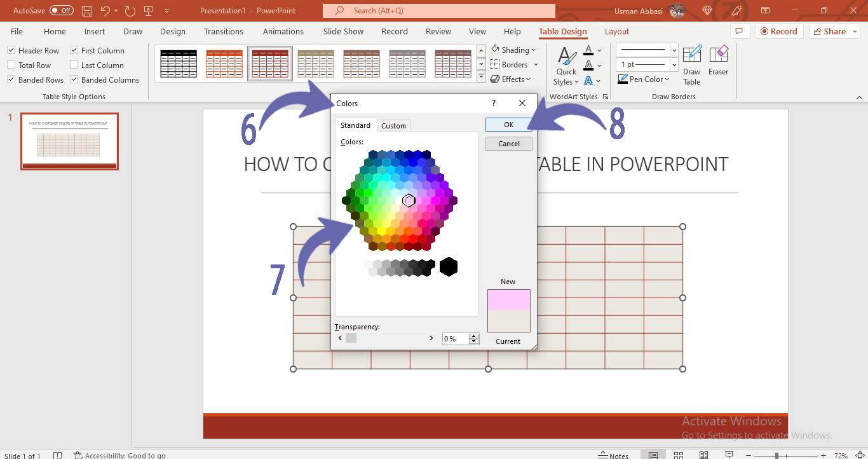Image resolution: width=868 pixels, height=459 pixels.
Task: Open Quick Access Toolbar customize dropdown
Action: click(x=167, y=11)
